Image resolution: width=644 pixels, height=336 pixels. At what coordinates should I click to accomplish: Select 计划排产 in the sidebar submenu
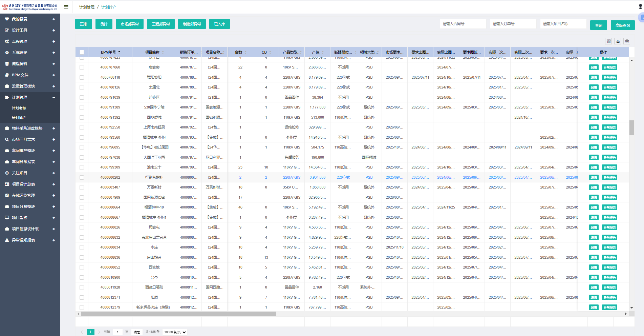tap(19, 118)
